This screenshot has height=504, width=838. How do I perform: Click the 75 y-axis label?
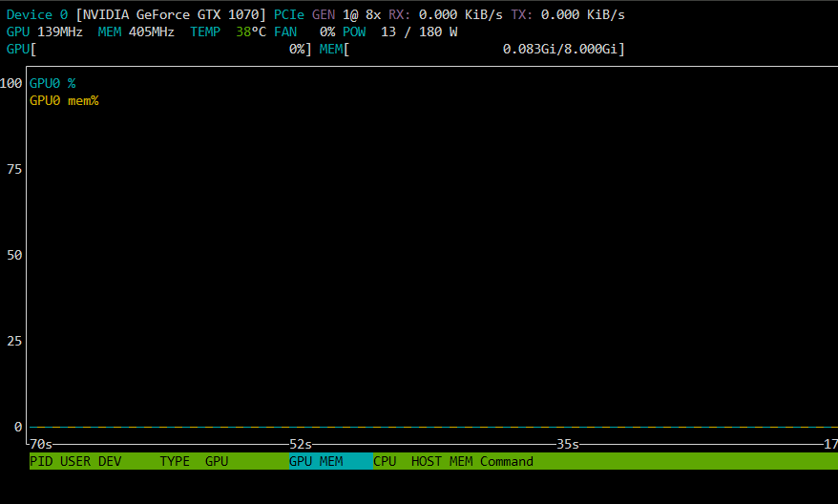coord(14,169)
